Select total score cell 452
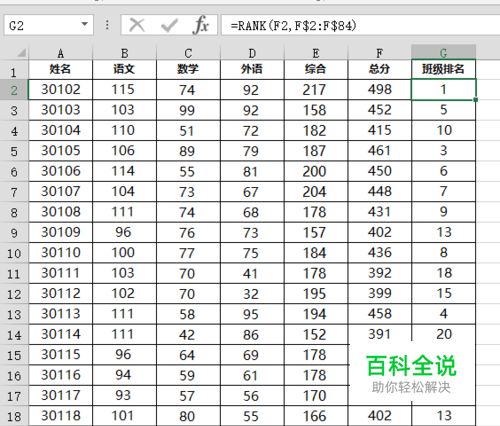The width and height of the screenshot is (500, 426). (379, 110)
